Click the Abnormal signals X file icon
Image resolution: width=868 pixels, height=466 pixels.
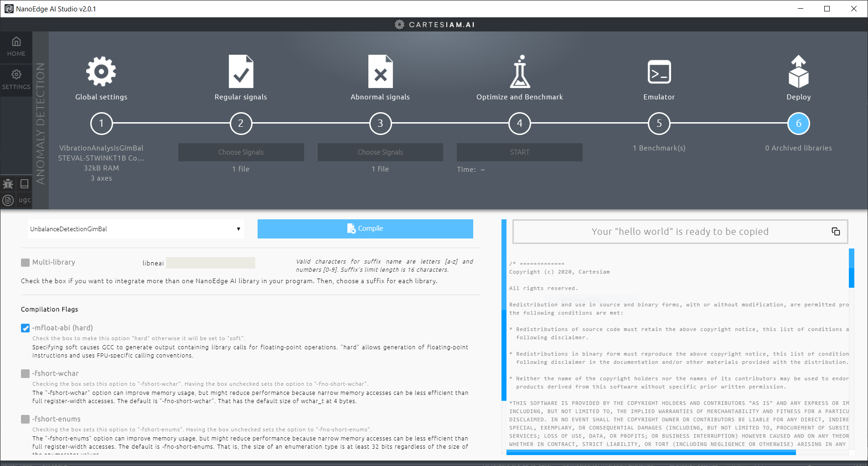[380, 72]
